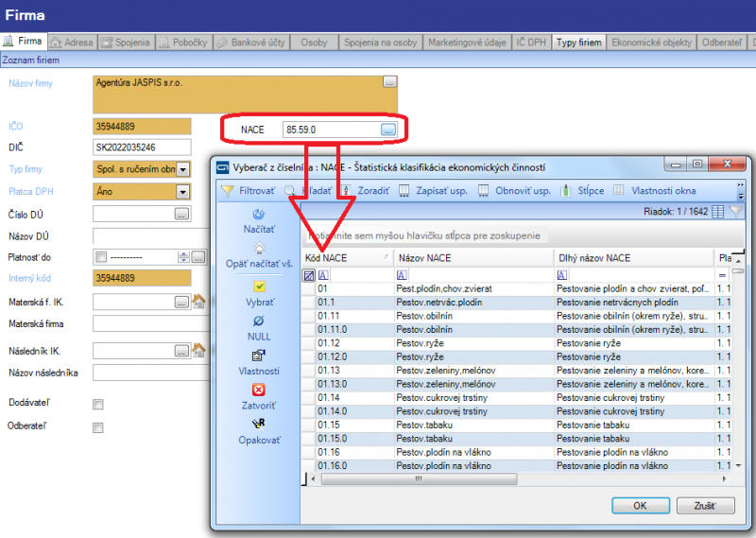Click OK button in selector dialog
756x538 pixels.
[641, 506]
